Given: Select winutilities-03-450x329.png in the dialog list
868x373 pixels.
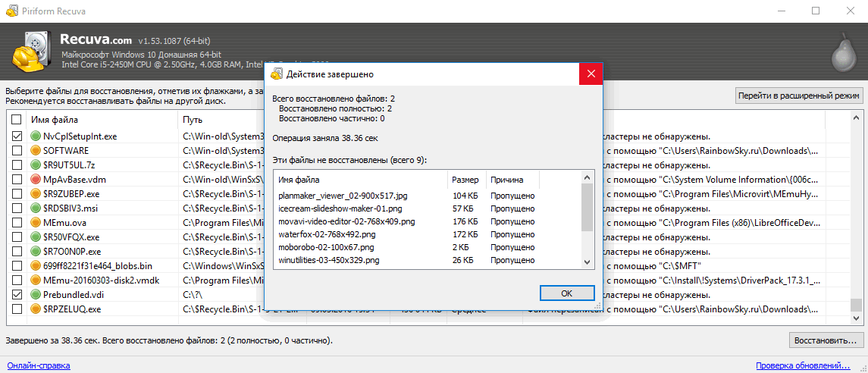Looking at the screenshot, I should [x=329, y=259].
